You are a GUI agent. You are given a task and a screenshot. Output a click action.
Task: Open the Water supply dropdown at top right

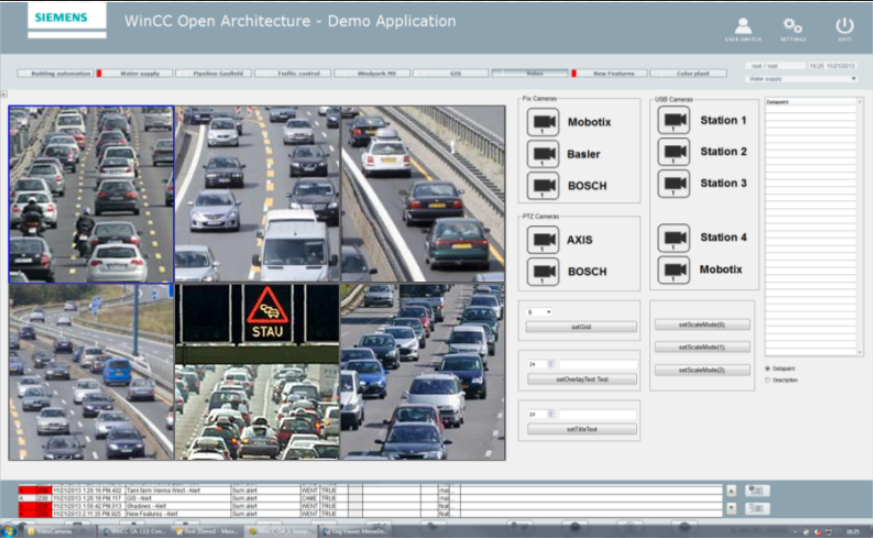coord(801,79)
